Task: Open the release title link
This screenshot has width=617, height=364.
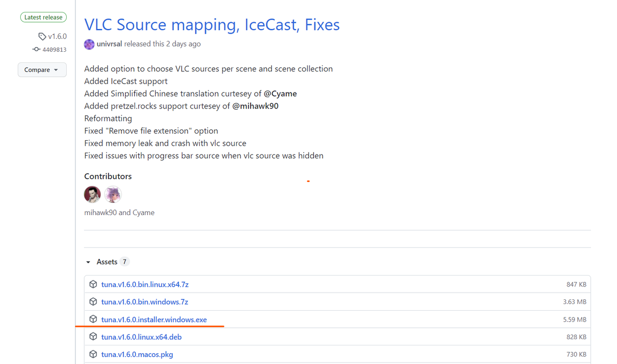Action: point(212,24)
